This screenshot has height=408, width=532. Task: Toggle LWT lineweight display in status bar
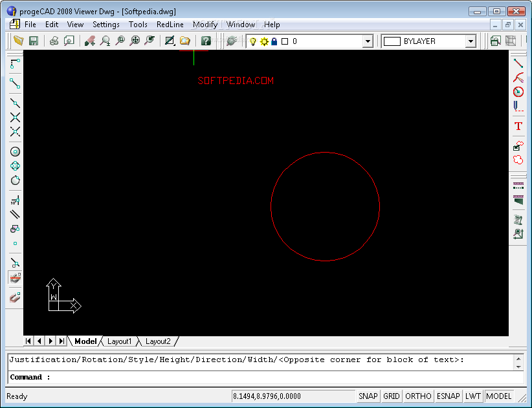[x=472, y=396]
